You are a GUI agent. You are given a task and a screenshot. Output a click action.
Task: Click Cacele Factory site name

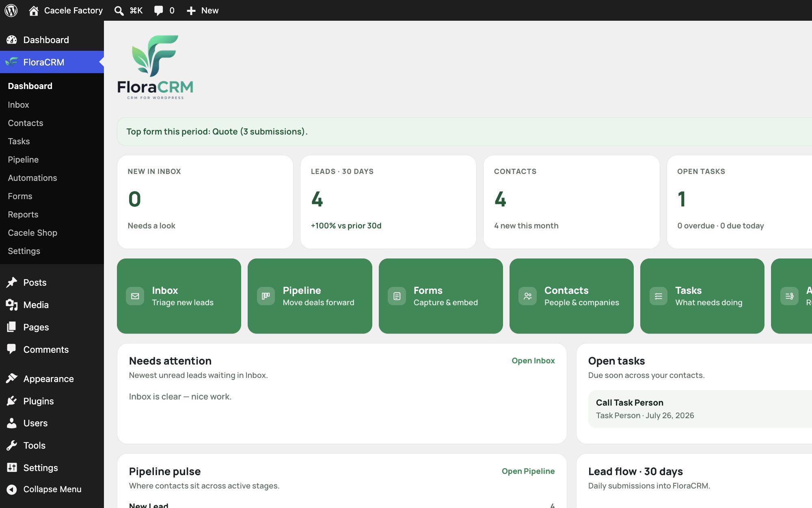point(73,11)
